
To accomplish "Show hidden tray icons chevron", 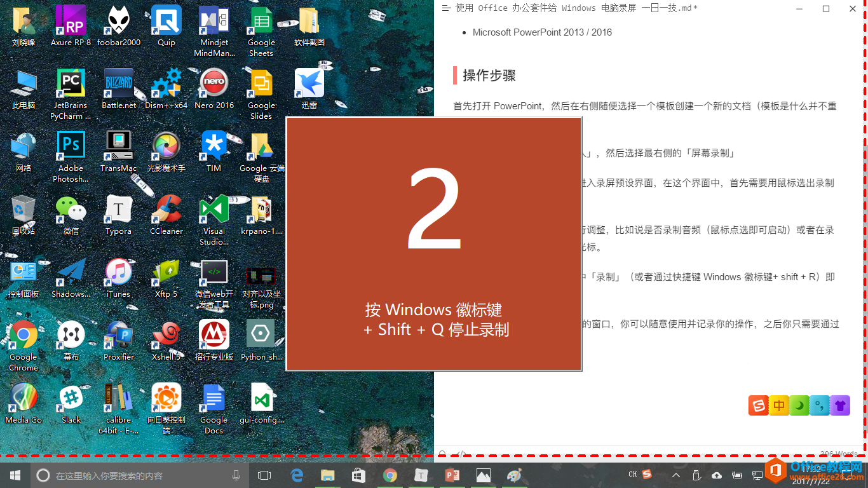I will coord(675,475).
